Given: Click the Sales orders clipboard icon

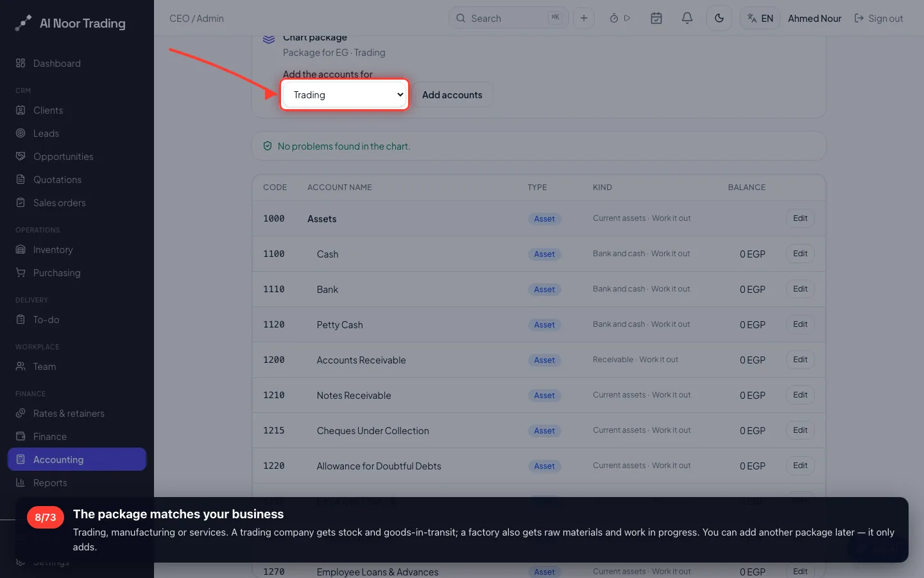Looking at the screenshot, I should click(21, 202).
